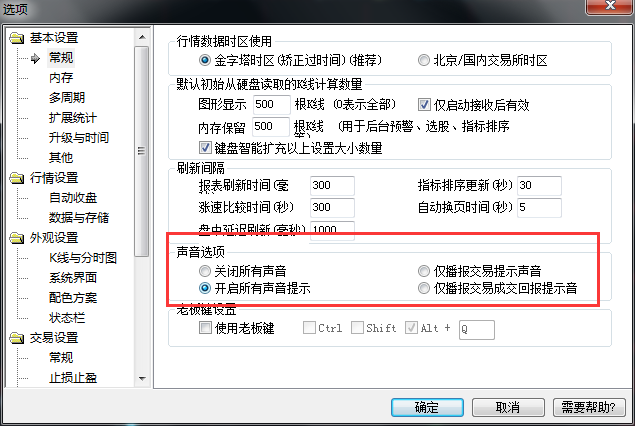Image resolution: width=635 pixels, height=426 pixels.
Task: Enable 使用老板键 checkbox
Action: coord(205,327)
